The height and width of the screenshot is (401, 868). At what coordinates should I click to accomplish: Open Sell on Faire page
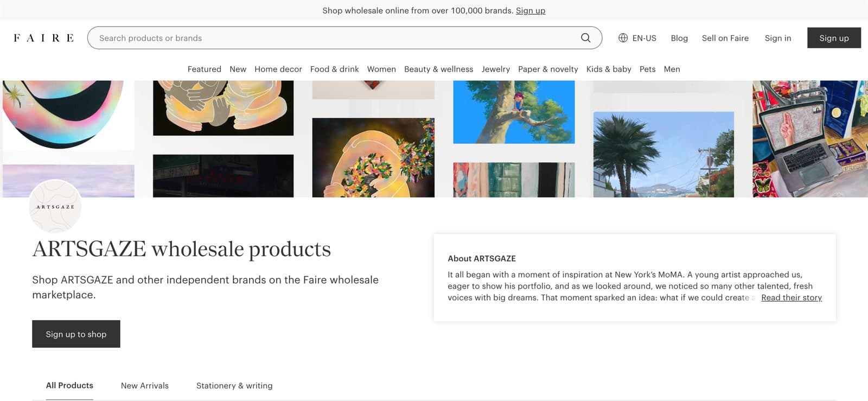(725, 38)
